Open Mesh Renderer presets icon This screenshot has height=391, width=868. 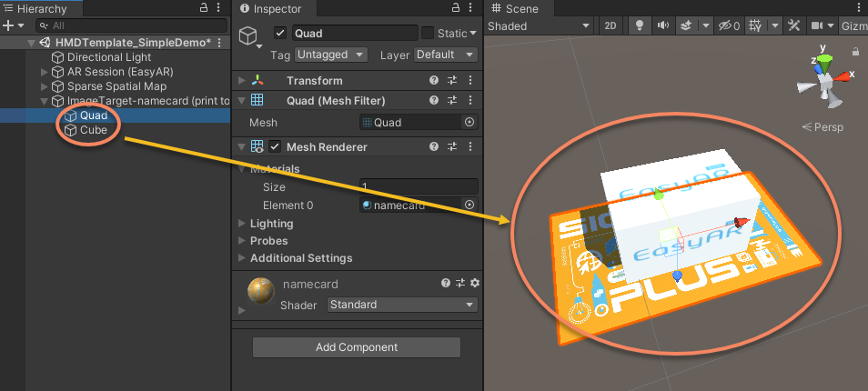452,147
